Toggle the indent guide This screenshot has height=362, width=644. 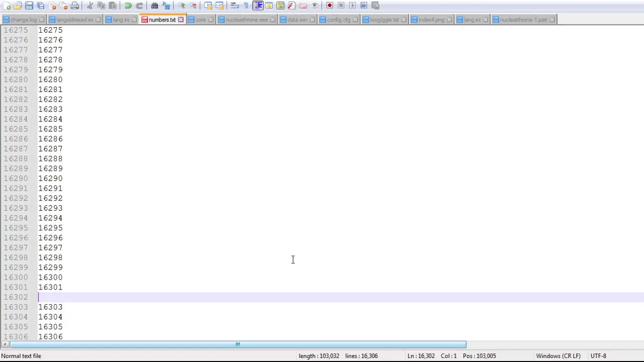click(258, 6)
